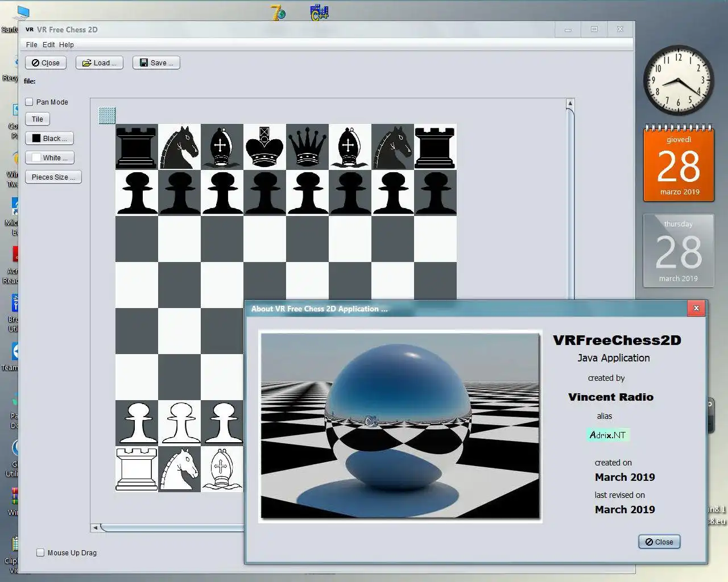Open the Save file dialog
The width and height of the screenshot is (728, 582).
pos(156,63)
